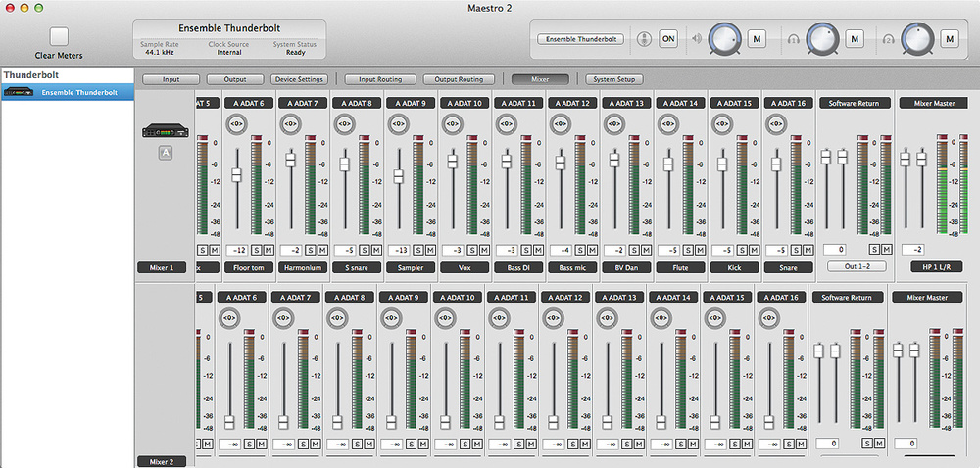The image size is (980, 468).
Task: Toggle the microphone ON button
Action: [669, 39]
